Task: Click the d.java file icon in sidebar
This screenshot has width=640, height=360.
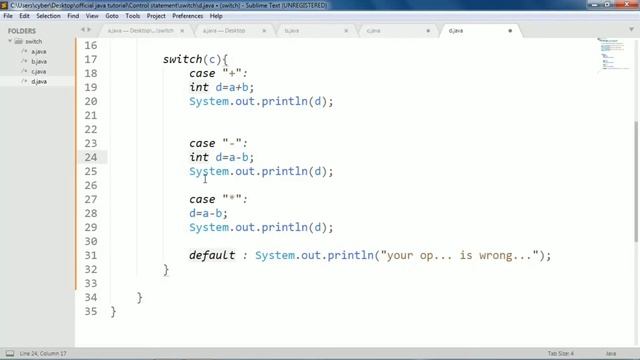Action: click(24, 81)
